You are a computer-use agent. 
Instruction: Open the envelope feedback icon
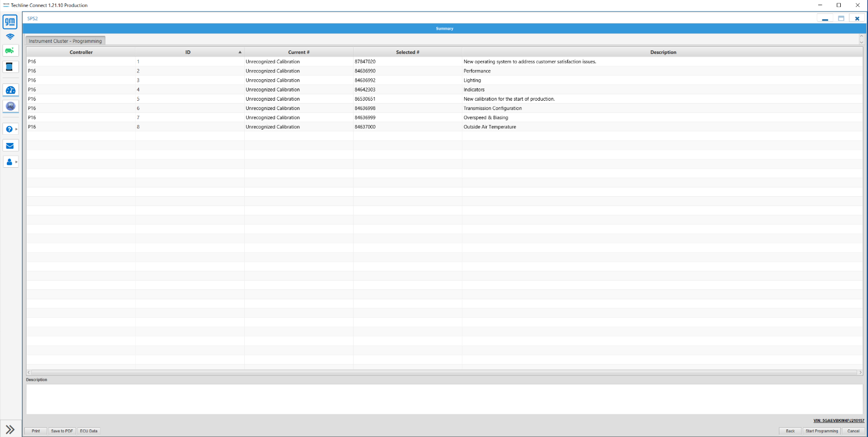pos(10,145)
